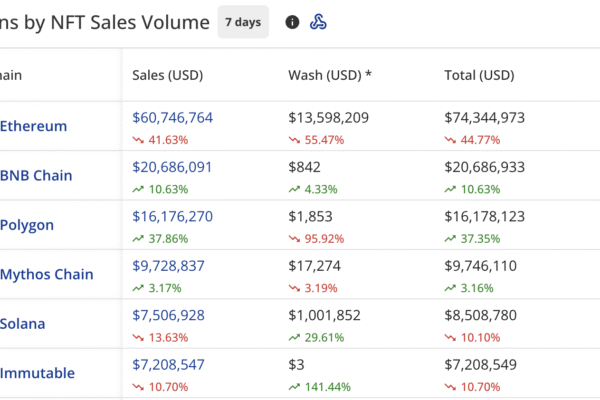
Task: Click the green up-trend arrow beside 37.35%
Action: point(450,239)
